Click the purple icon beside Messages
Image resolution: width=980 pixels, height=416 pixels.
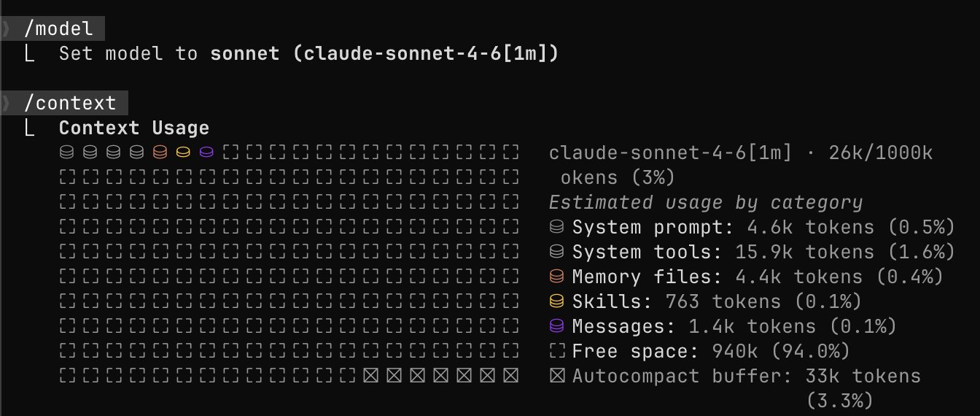(557, 326)
